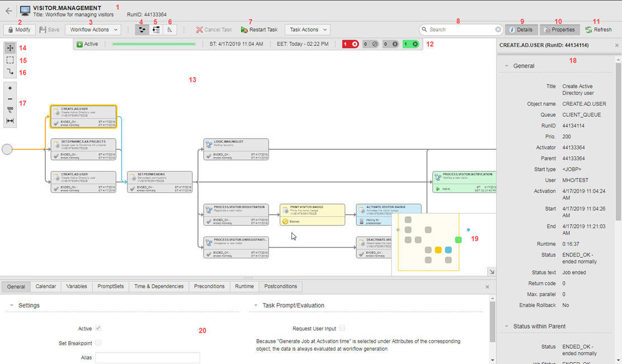Viewport: 622px width, 364px height.
Task: Collapse the General section in the properties panel
Action: click(506, 65)
